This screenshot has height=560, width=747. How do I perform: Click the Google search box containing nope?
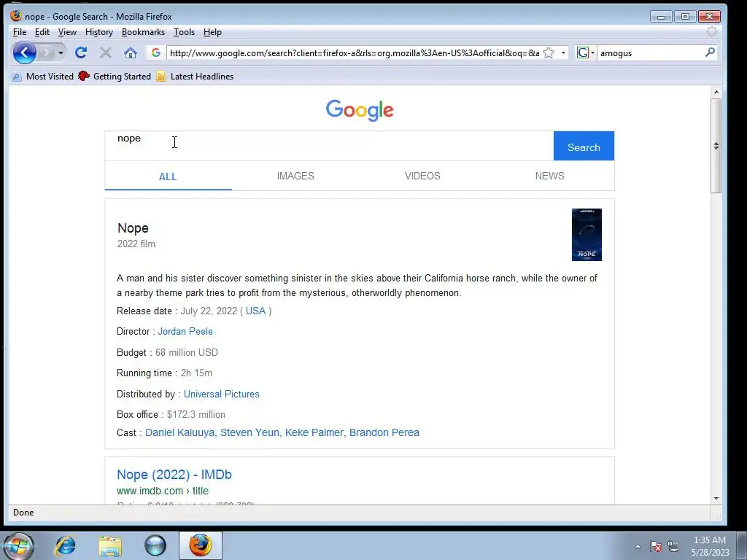pyautogui.click(x=329, y=146)
